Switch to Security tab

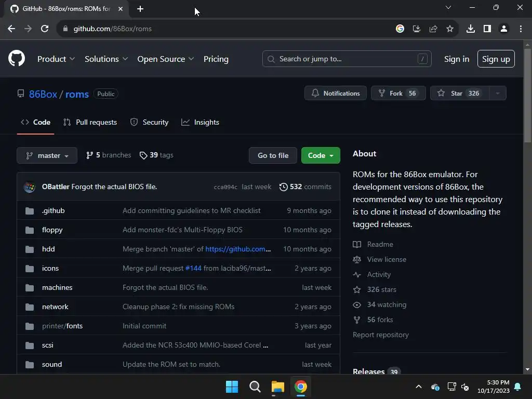[x=149, y=122]
